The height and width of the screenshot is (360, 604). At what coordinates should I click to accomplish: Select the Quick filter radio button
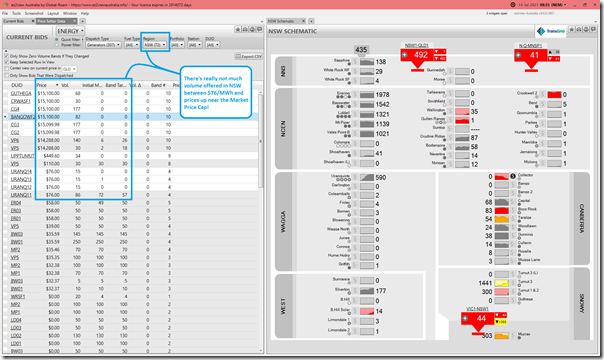pos(57,39)
